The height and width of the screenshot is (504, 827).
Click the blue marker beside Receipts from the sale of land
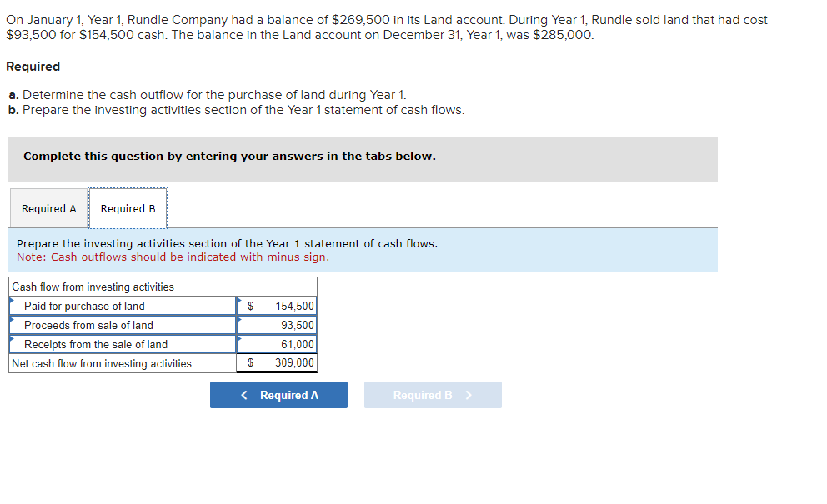coord(11,338)
